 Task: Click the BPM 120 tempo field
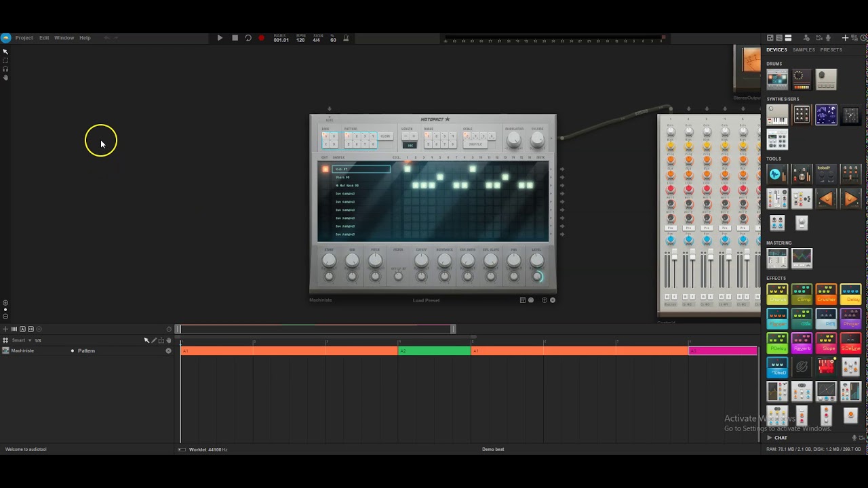(x=300, y=39)
